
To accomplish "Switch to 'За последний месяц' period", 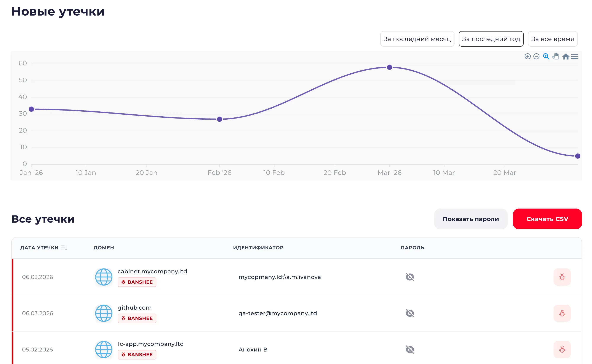I will (417, 39).
